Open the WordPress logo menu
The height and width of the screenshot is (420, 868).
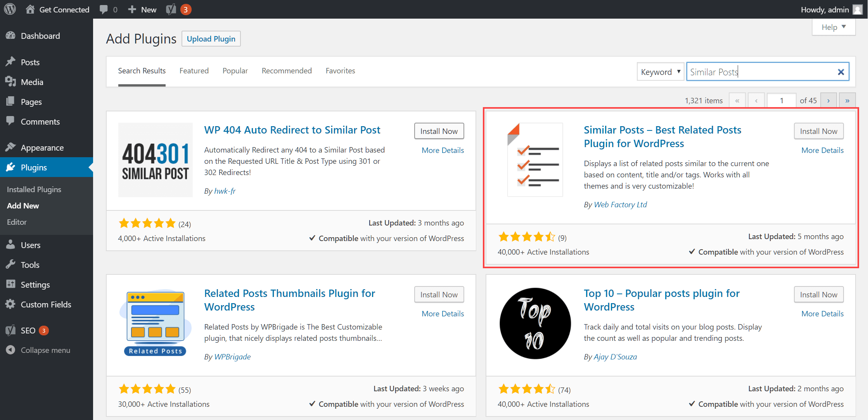point(10,9)
